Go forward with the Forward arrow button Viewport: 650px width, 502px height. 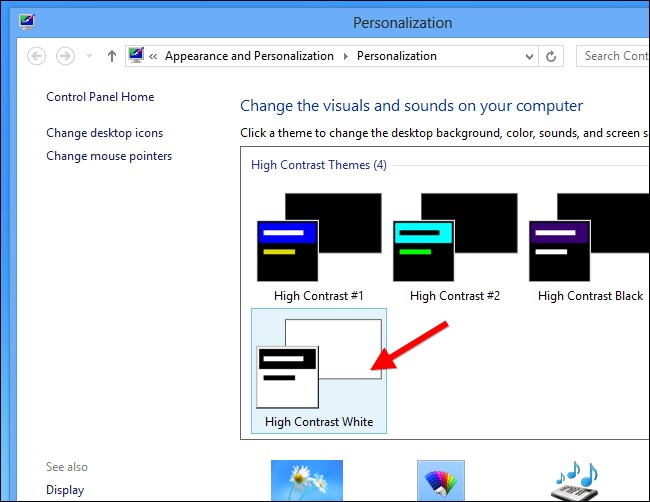65,56
